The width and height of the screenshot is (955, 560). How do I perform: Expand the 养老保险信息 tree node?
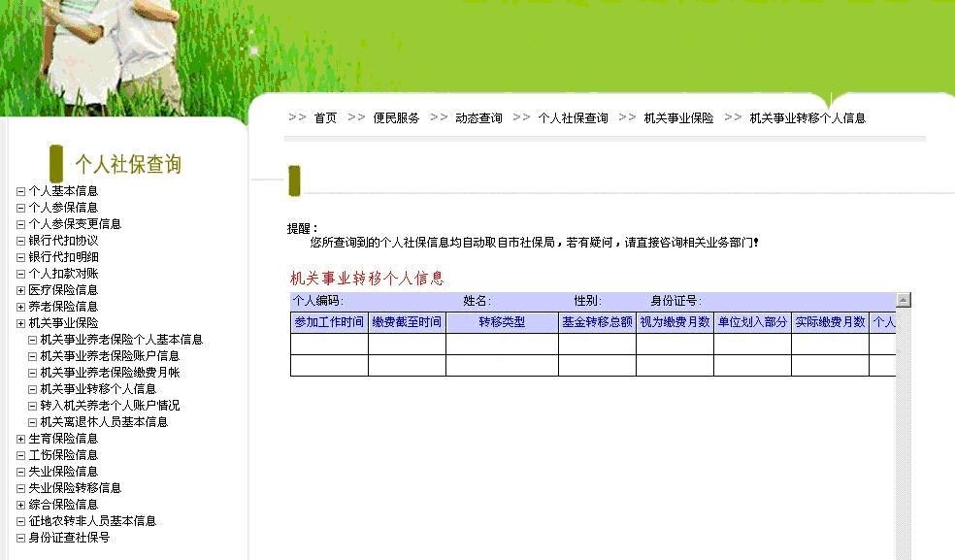point(22,306)
